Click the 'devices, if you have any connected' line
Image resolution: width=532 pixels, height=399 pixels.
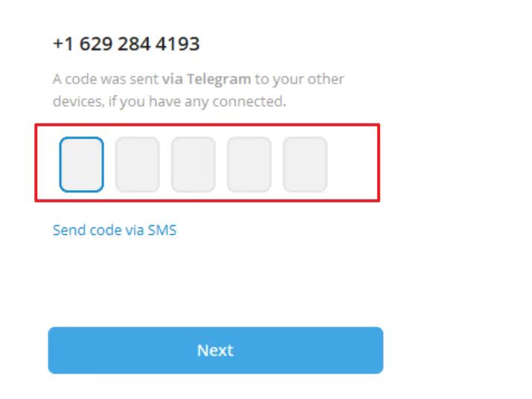tap(169, 101)
